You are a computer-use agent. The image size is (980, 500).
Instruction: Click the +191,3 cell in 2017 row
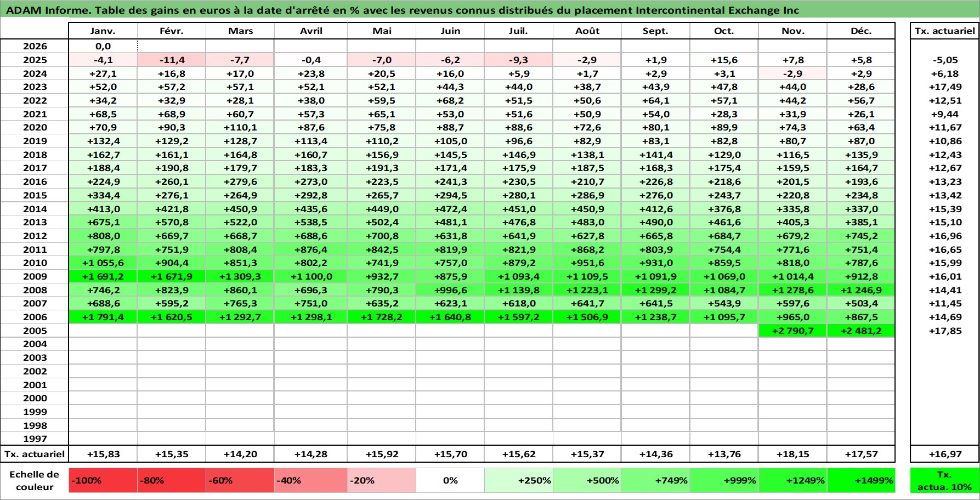[382, 168]
